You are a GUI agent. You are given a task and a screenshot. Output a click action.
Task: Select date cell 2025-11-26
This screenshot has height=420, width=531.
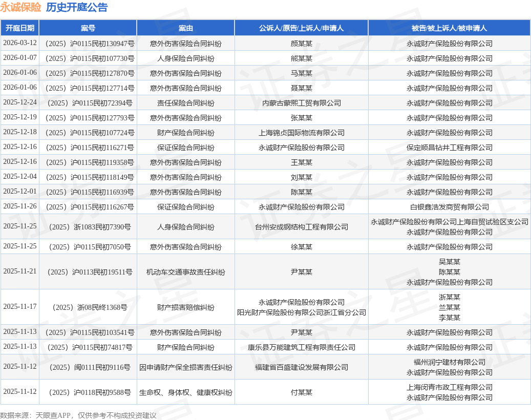20,206
